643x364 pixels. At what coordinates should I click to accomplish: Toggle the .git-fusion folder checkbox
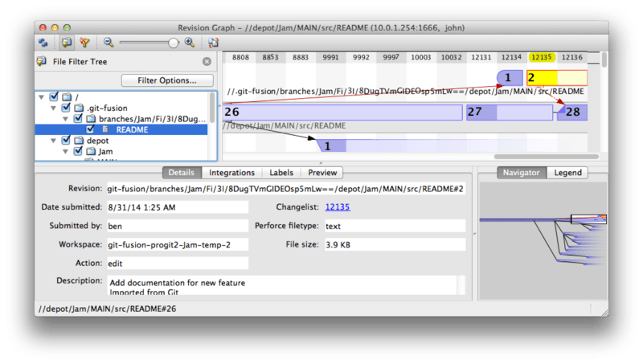click(x=66, y=107)
